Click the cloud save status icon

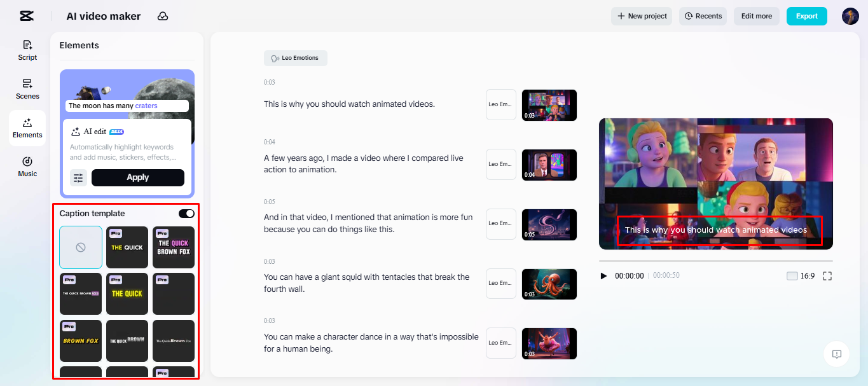point(163,16)
